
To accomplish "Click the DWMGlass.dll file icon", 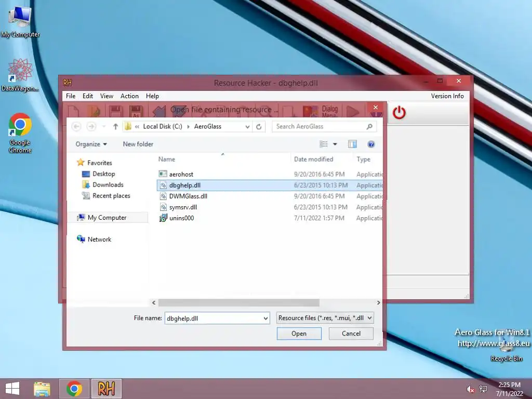I will pyautogui.click(x=163, y=196).
